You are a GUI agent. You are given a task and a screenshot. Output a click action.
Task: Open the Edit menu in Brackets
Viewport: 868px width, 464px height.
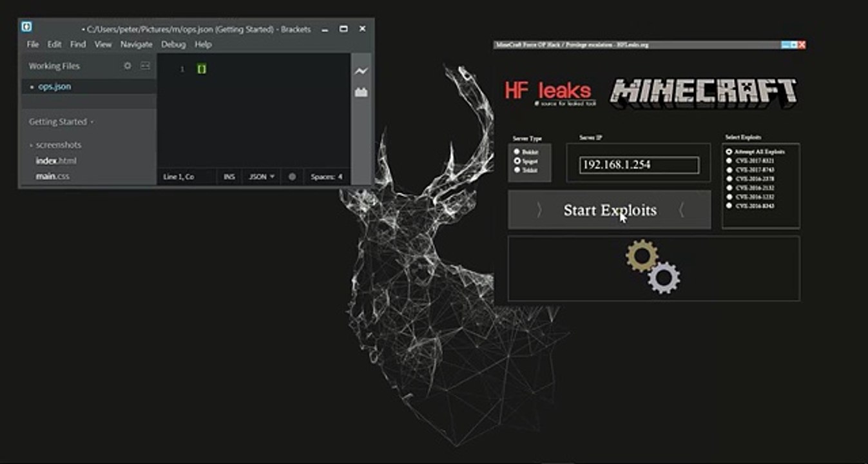coord(54,44)
